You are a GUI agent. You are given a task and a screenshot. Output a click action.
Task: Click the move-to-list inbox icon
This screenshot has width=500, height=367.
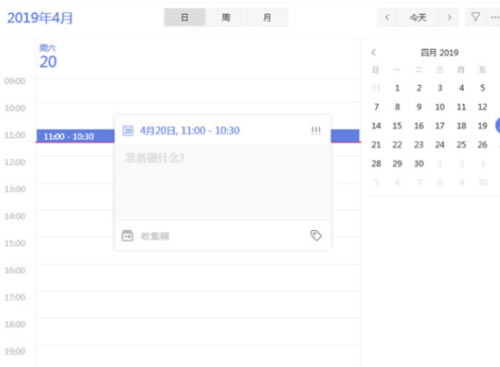pyautogui.click(x=127, y=236)
